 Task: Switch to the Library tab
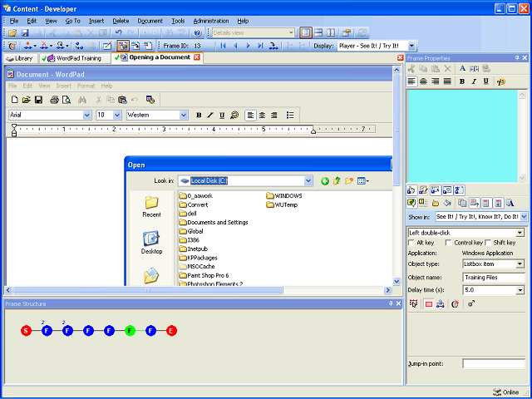click(x=21, y=58)
